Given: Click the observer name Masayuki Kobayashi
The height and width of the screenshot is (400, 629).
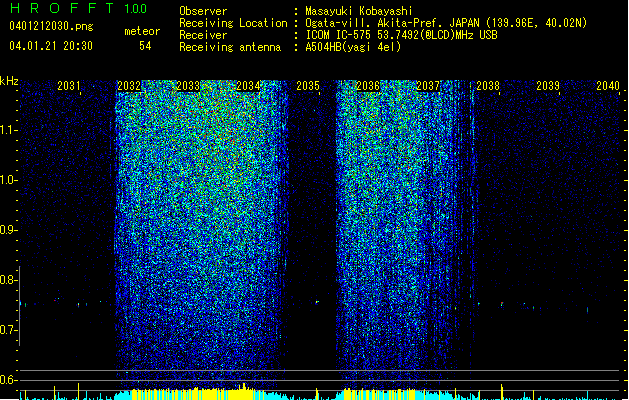Looking at the screenshot, I should pyautogui.click(x=359, y=11).
